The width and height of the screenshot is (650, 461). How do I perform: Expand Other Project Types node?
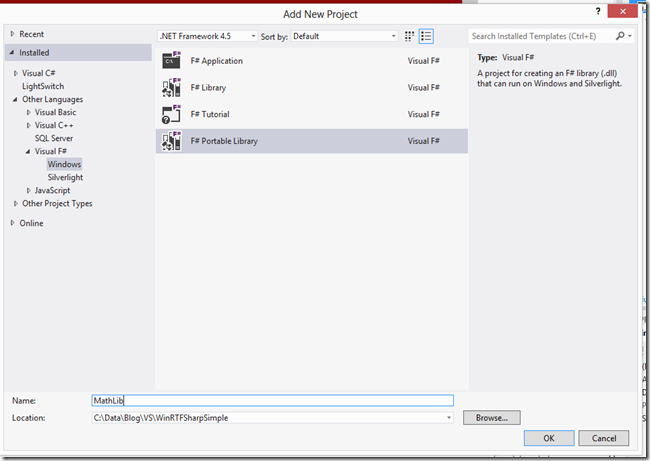pyautogui.click(x=16, y=204)
